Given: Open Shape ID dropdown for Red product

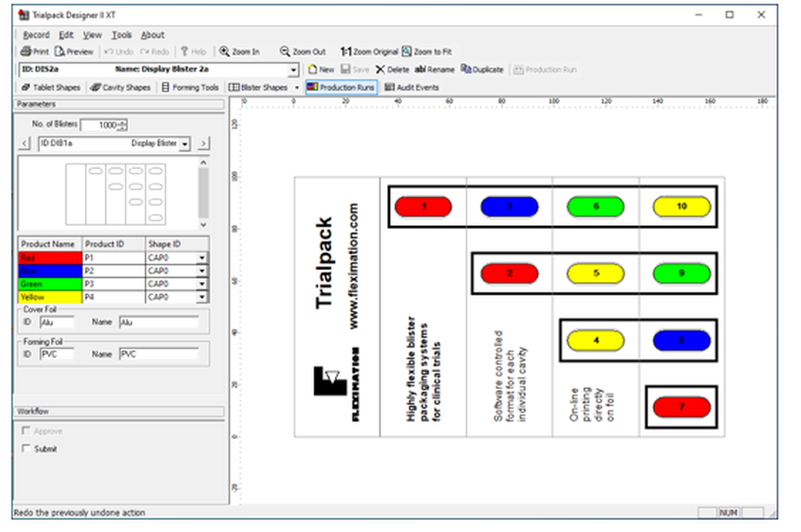Looking at the screenshot, I should 203,257.
